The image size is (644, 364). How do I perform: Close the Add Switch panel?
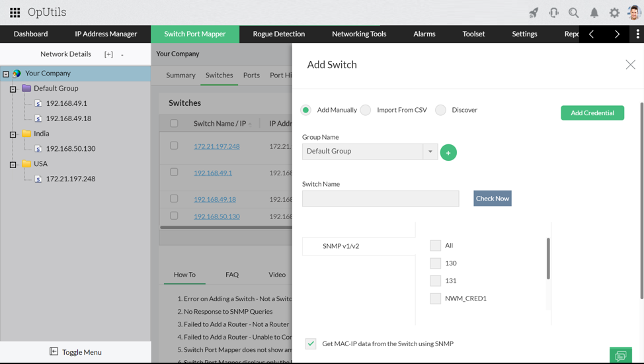click(631, 65)
